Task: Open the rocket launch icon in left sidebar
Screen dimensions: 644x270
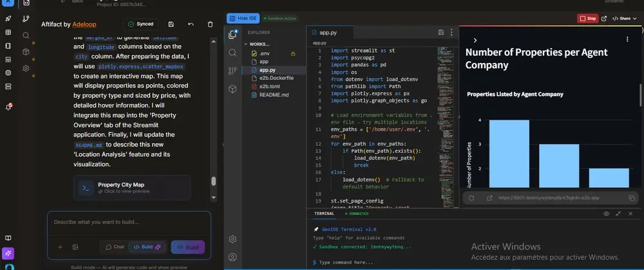Action: (8, 19)
